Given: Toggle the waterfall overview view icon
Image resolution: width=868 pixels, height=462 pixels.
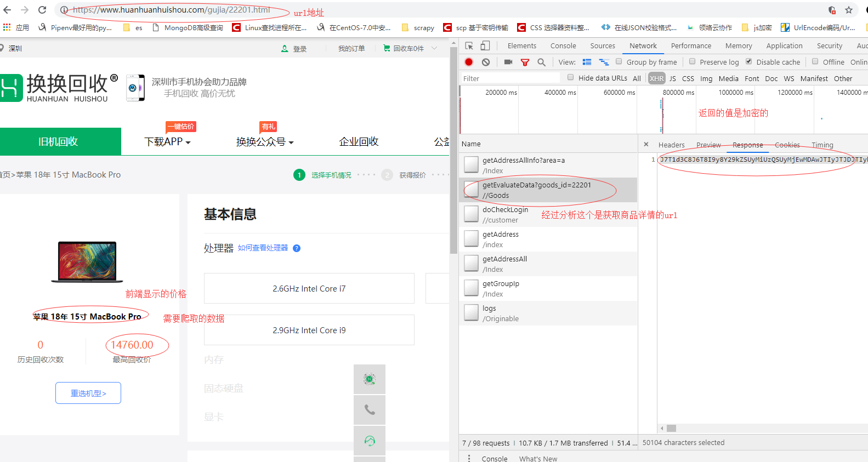Looking at the screenshot, I should (604, 62).
